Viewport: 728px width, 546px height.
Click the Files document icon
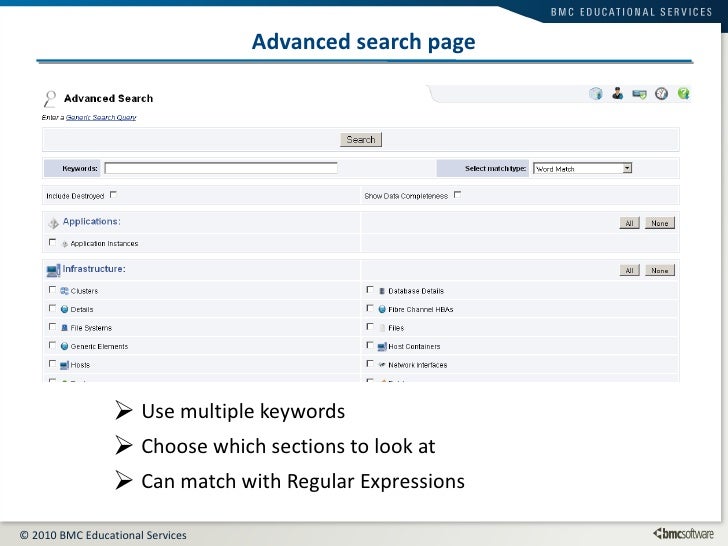tap(382, 328)
